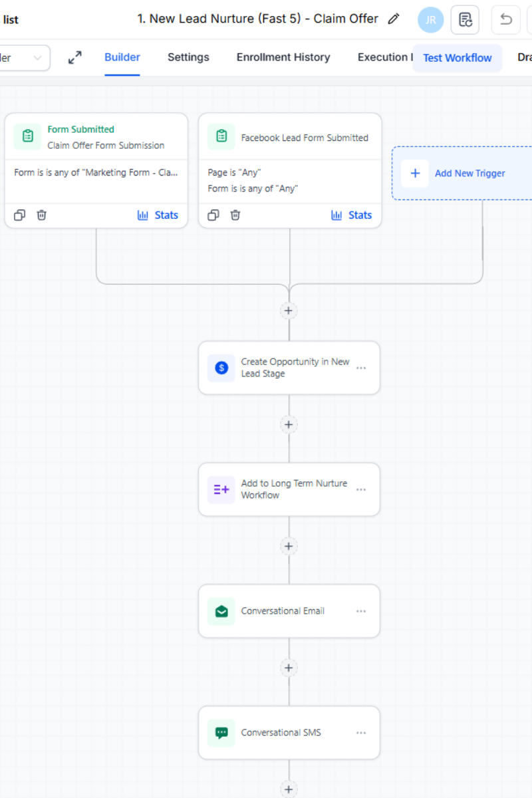Viewport: 532px width, 798px height.
Task: Open Add to Long Term Nurture Workflow
Action: coord(289,489)
